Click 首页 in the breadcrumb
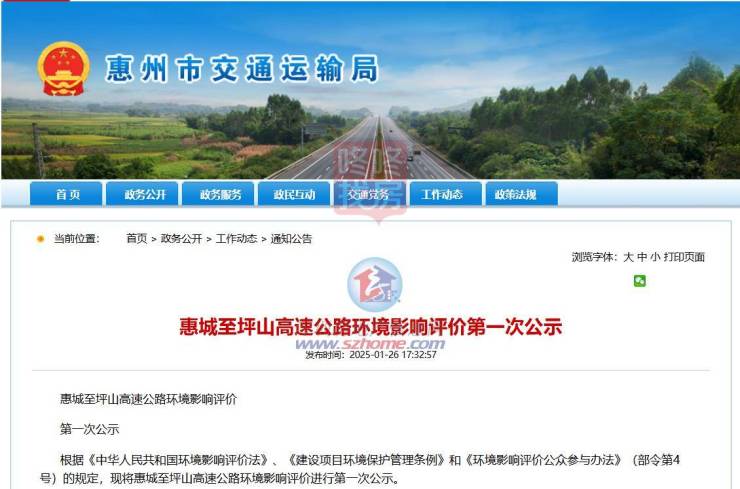Image resolution: width=740 pixels, height=489 pixels. (x=136, y=238)
